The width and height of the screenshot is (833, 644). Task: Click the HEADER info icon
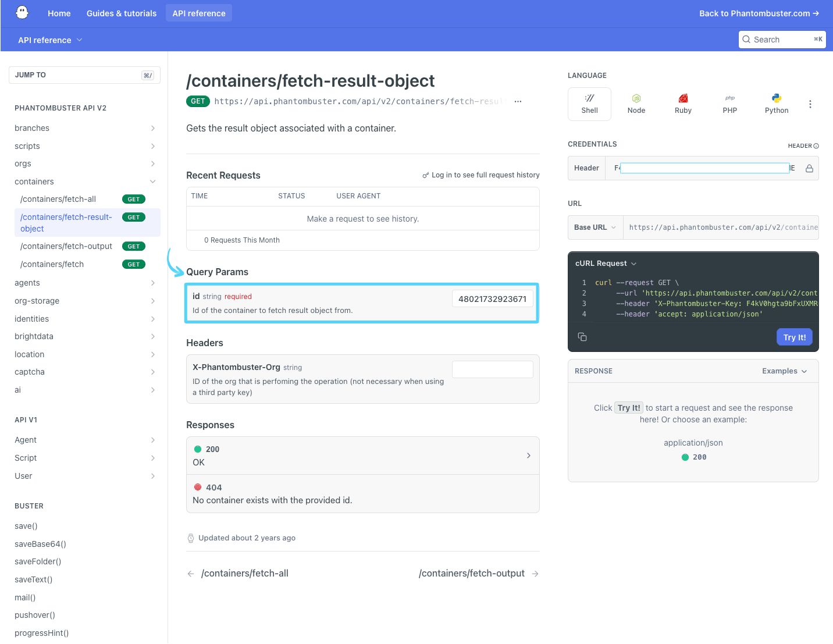tap(816, 146)
